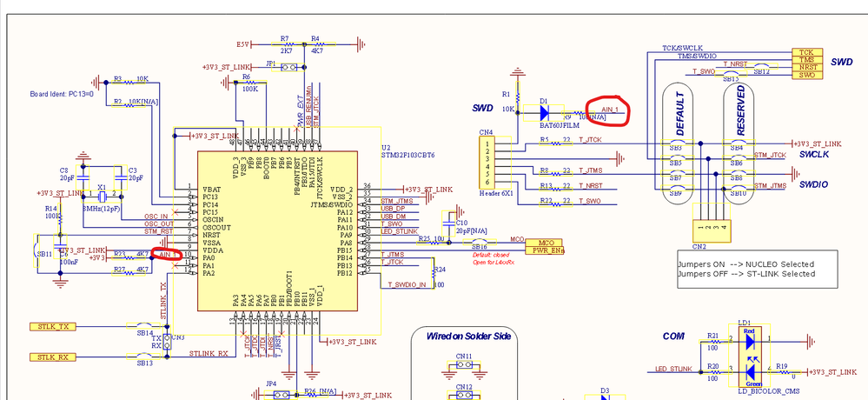Select solder bridge SB7
Screen dimensions: 868x400
point(679,175)
